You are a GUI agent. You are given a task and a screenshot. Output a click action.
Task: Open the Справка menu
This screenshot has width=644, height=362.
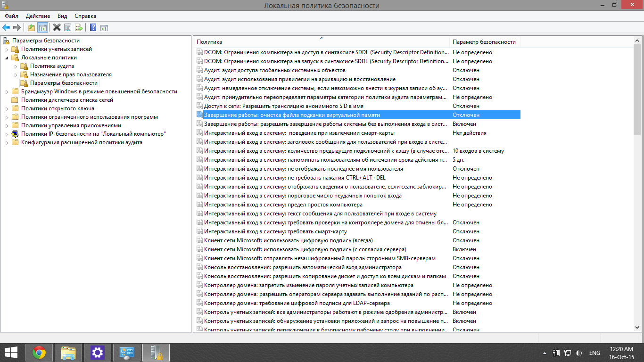pos(85,16)
